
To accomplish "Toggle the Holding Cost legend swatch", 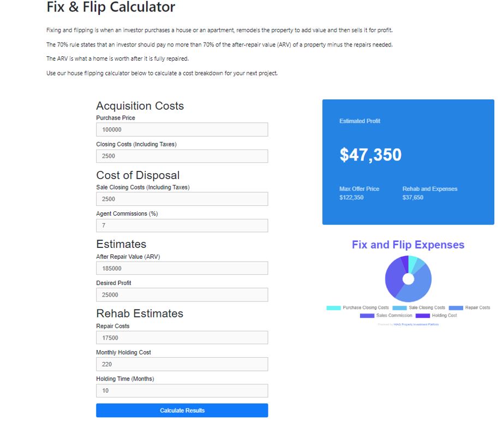I will (x=423, y=316).
